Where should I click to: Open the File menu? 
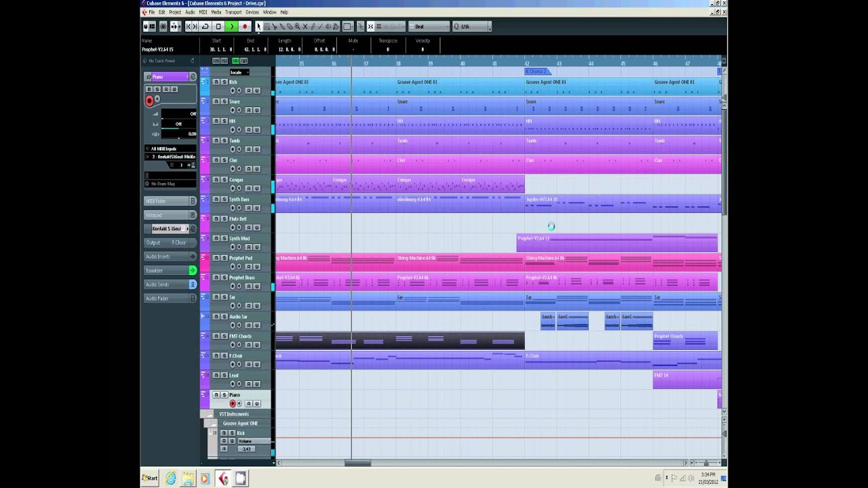[x=151, y=12]
